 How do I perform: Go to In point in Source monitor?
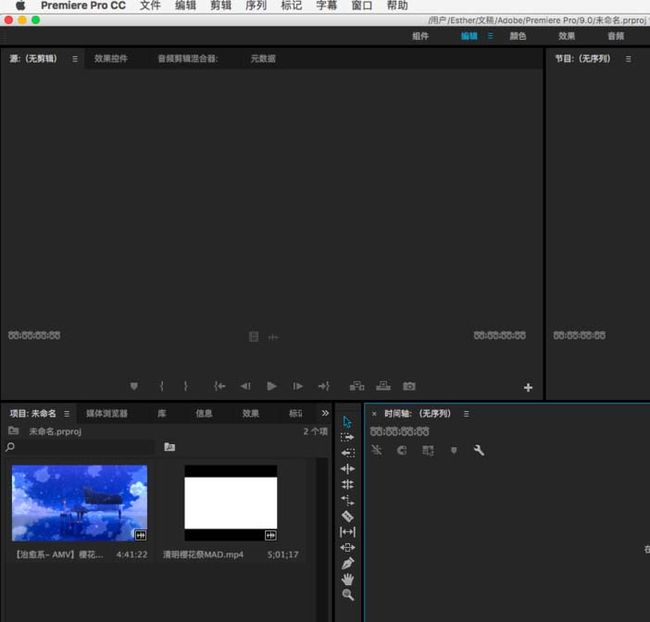tap(220, 386)
